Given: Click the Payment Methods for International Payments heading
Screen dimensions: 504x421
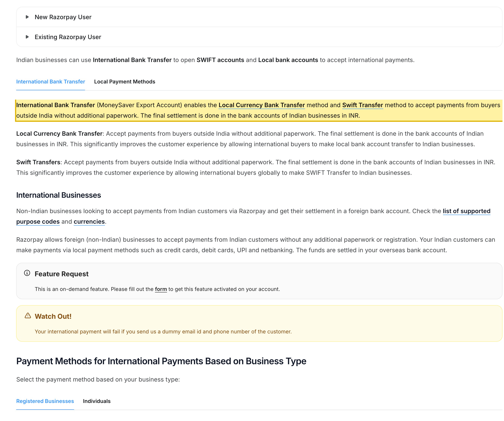Looking at the screenshot, I should (161, 361).
